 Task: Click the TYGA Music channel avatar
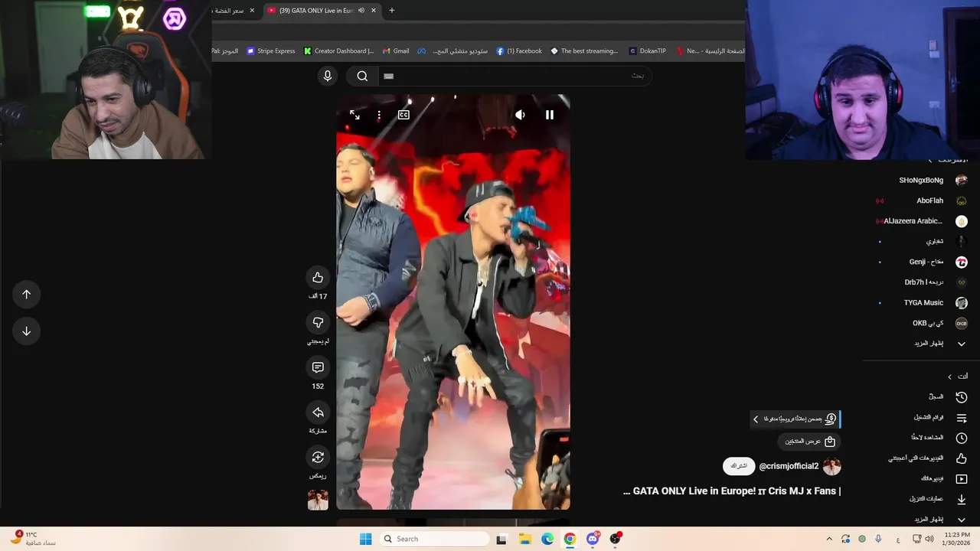click(x=962, y=303)
